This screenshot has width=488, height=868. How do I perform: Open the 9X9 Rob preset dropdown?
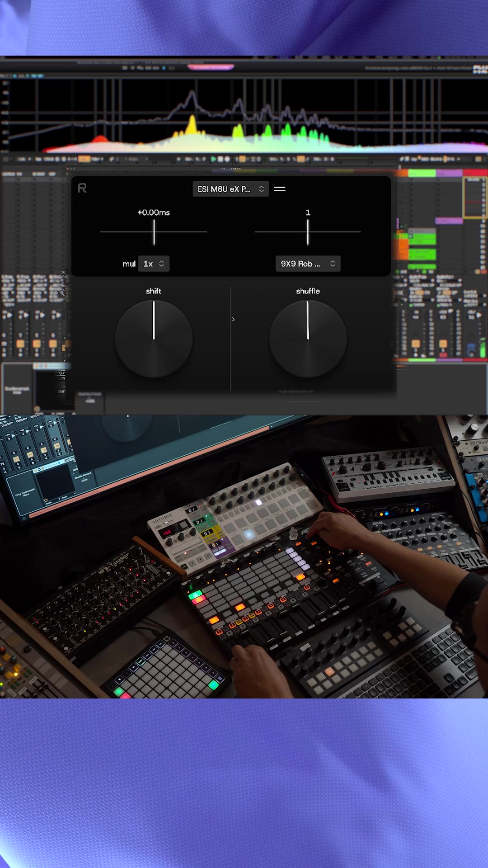pos(308,264)
